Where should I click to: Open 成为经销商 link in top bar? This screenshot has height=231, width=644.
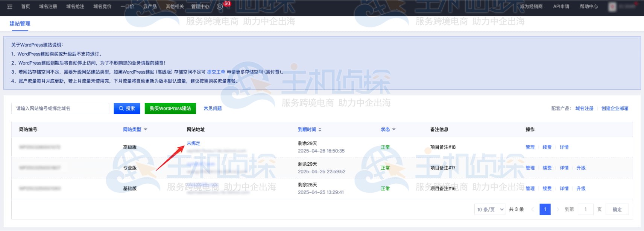pyautogui.click(x=531, y=7)
